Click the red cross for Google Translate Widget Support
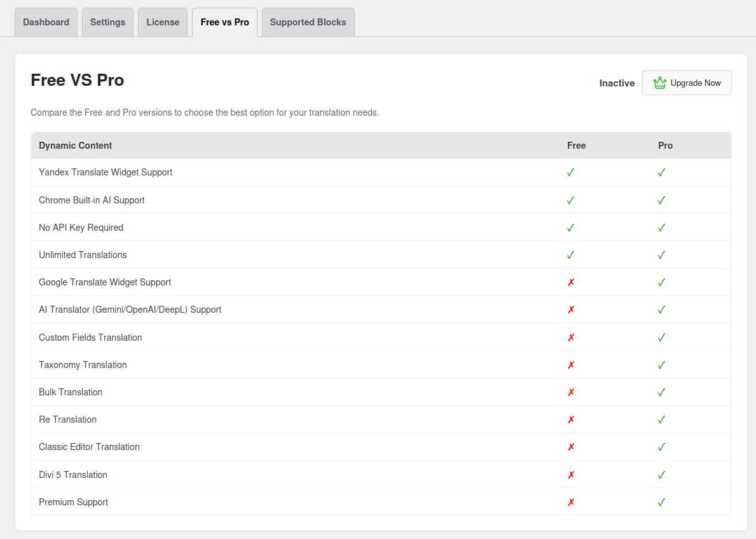Image resolution: width=756 pixels, height=539 pixels. click(x=572, y=282)
